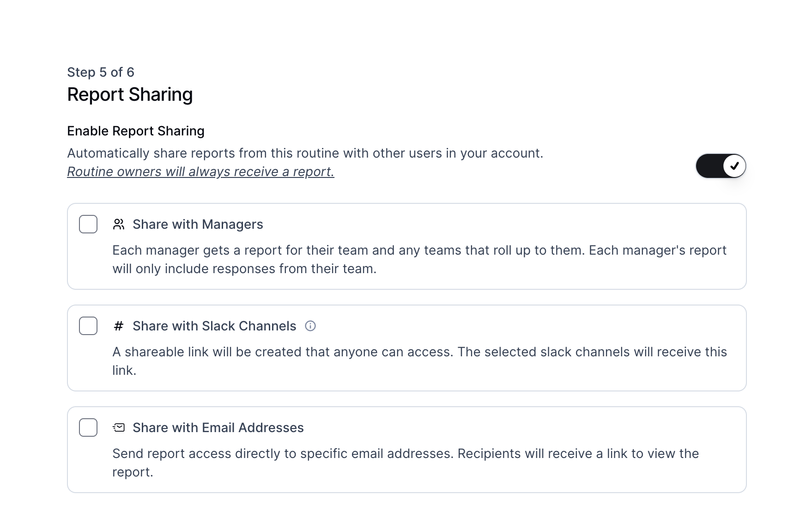Turn off the Enable Report Sharing toggle
812x525 pixels.
pyautogui.click(x=721, y=166)
